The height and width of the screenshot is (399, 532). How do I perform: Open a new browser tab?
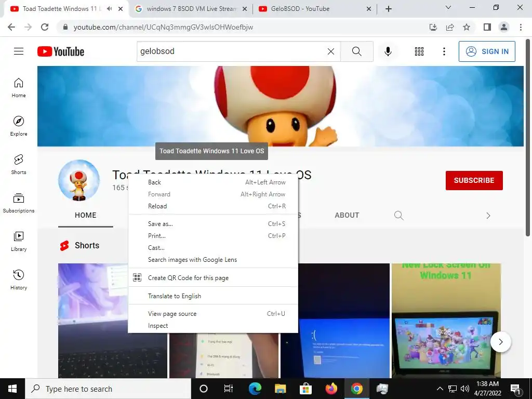tap(389, 9)
